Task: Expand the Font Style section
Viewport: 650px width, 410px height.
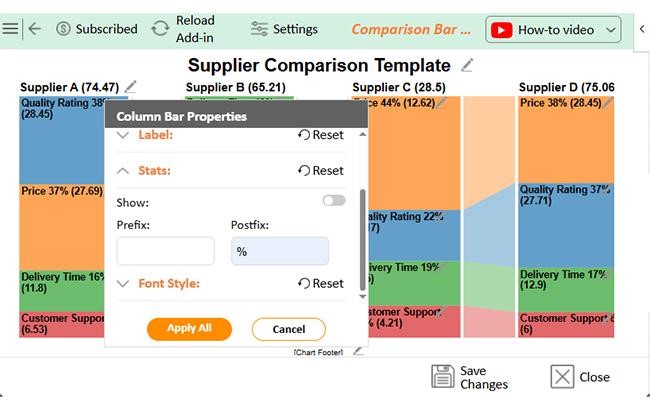Action: pos(123,284)
